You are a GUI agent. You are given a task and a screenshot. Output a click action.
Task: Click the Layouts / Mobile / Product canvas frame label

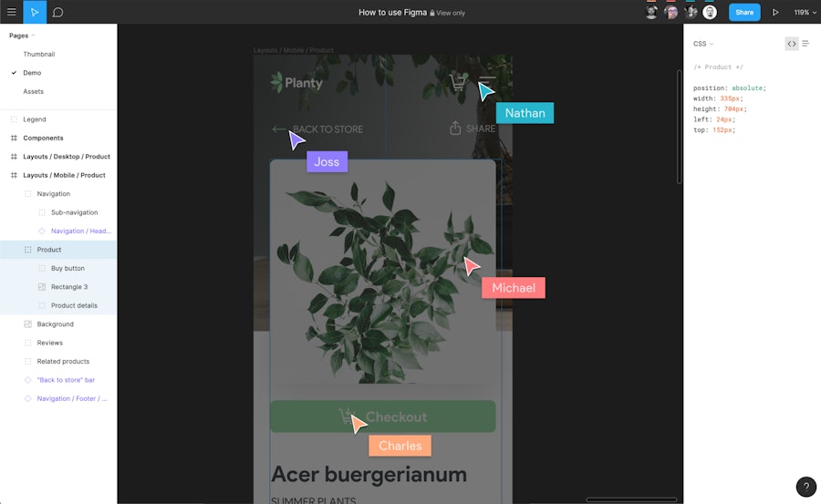pyautogui.click(x=293, y=50)
